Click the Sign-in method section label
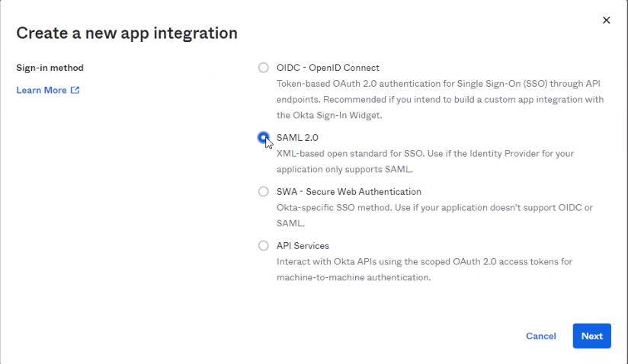628x364 pixels. [x=50, y=68]
